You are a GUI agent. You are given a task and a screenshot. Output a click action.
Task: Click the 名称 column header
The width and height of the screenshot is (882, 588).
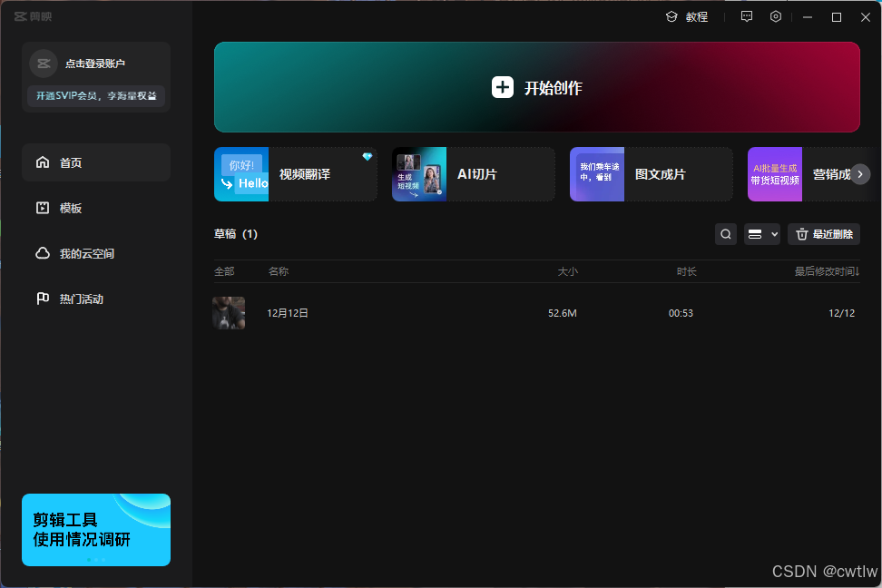[x=279, y=272]
